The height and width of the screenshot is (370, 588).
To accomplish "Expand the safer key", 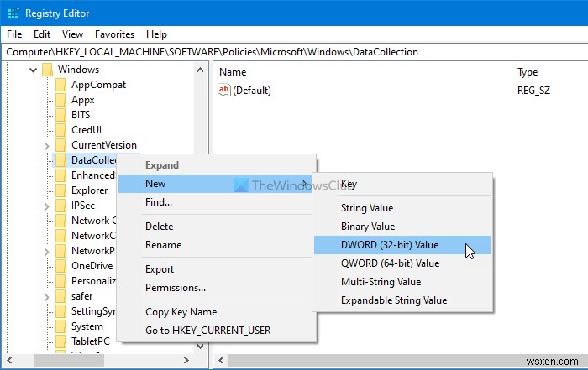I will coord(46,297).
